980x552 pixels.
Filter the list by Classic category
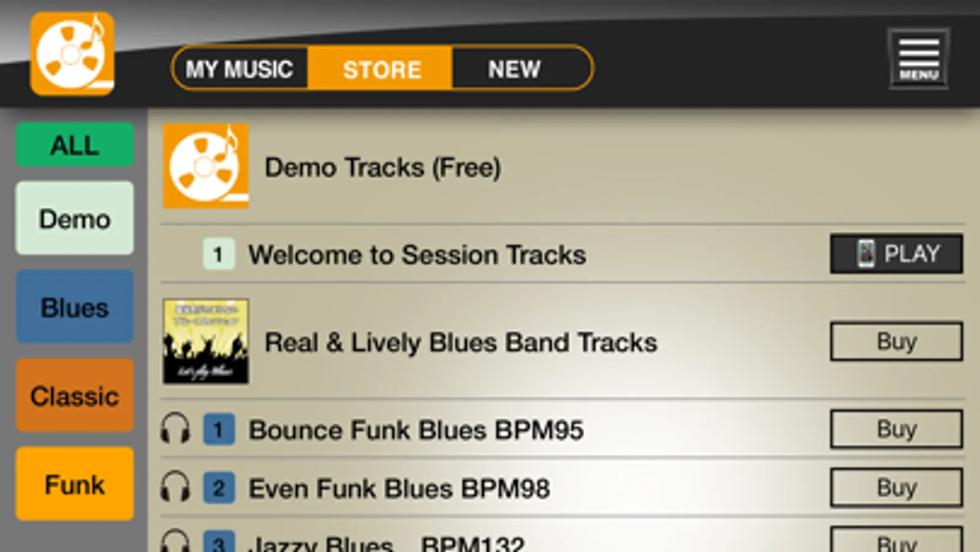tap(75, 396)
